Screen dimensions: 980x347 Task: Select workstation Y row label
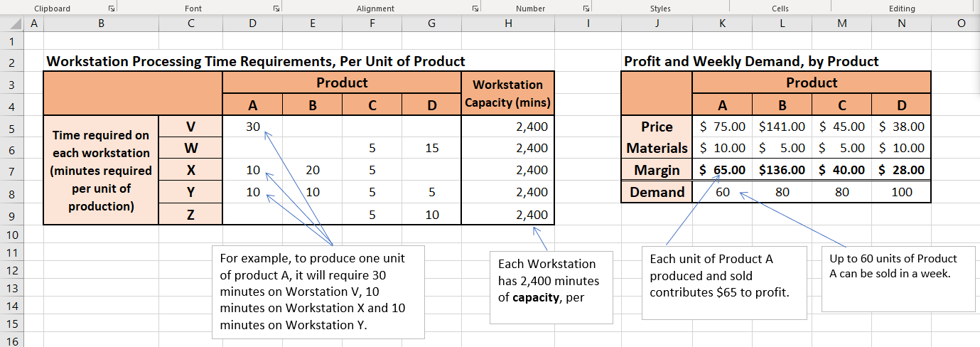point(190,192)
